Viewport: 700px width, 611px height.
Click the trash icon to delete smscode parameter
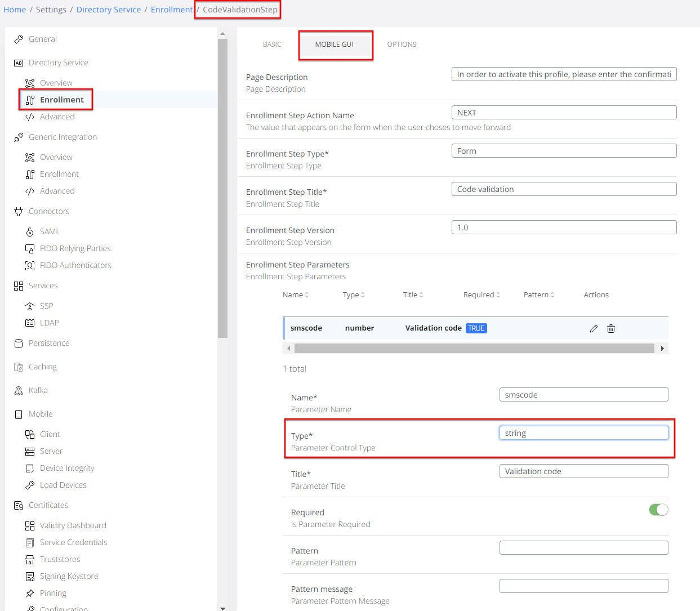pos(611,328)
